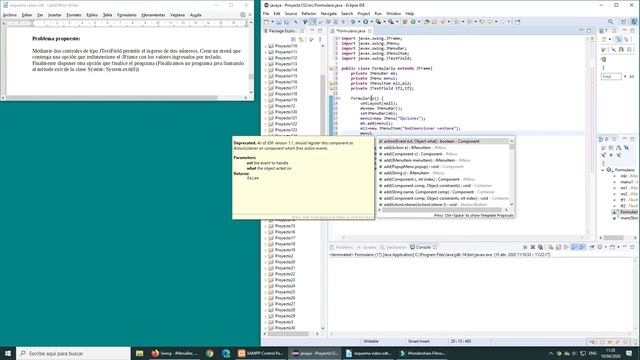Click the Terminate icon in Console toolbar

click(x=525, y=247)
